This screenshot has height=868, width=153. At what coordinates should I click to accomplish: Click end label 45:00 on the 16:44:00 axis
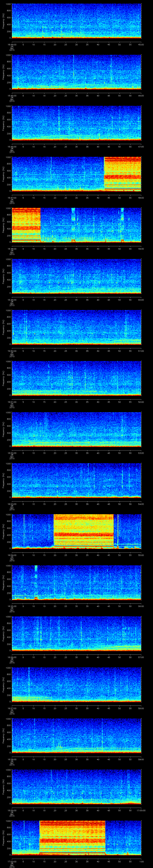(141, 44)
